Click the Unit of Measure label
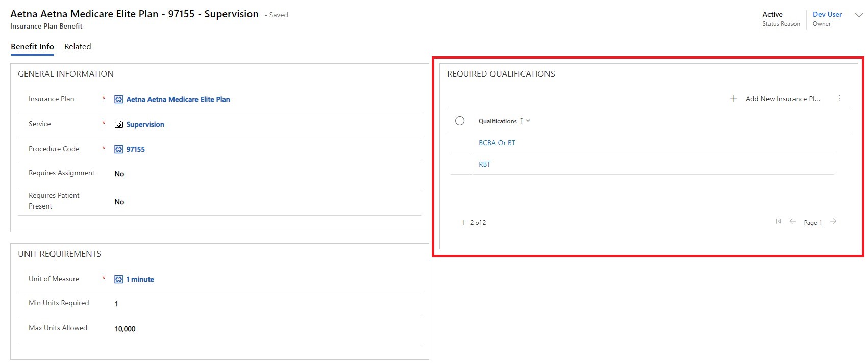The image size is (868, 364). pyautogui.click(x=54, y=279)
